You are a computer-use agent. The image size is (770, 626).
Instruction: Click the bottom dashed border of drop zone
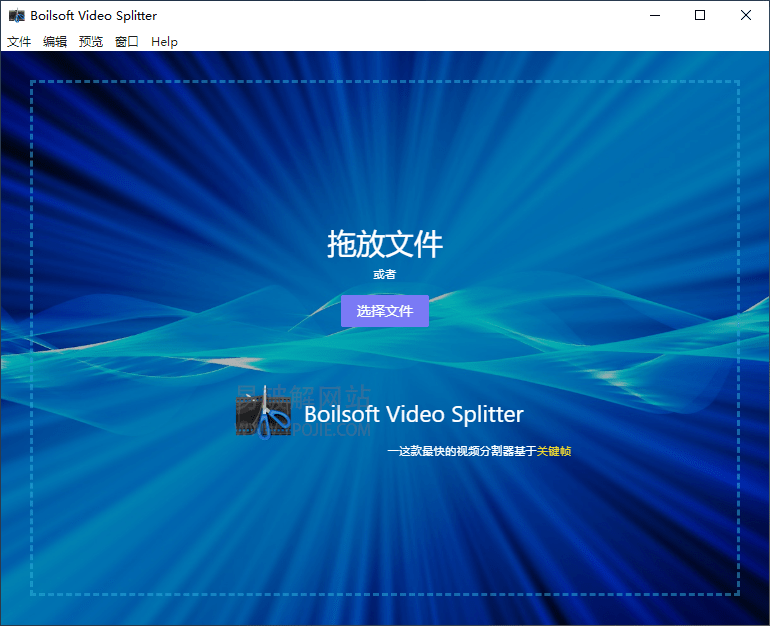385,594
